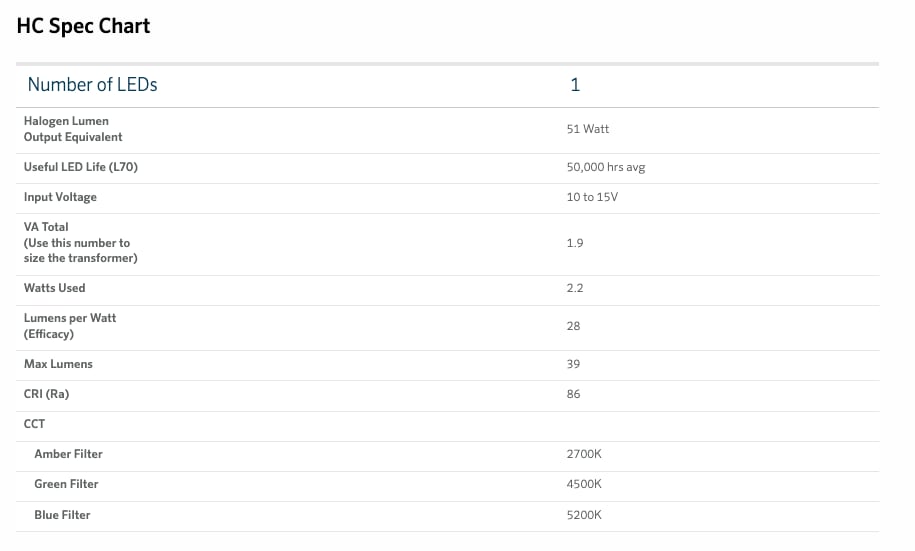Click the 1.9 VA value
915x551 pixels.
[x=575, y=243]
